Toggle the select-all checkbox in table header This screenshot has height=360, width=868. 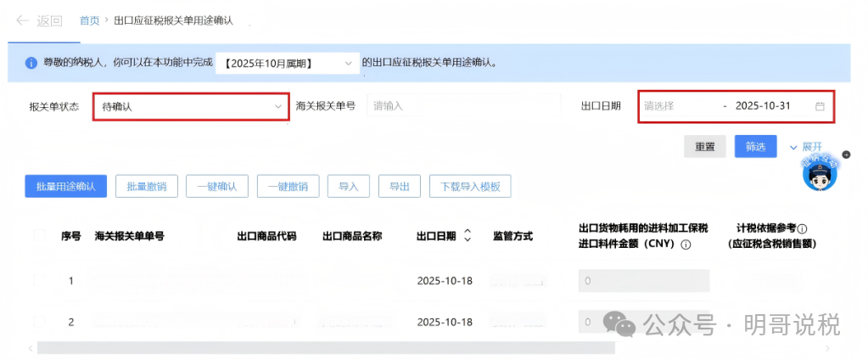point(39,235)
